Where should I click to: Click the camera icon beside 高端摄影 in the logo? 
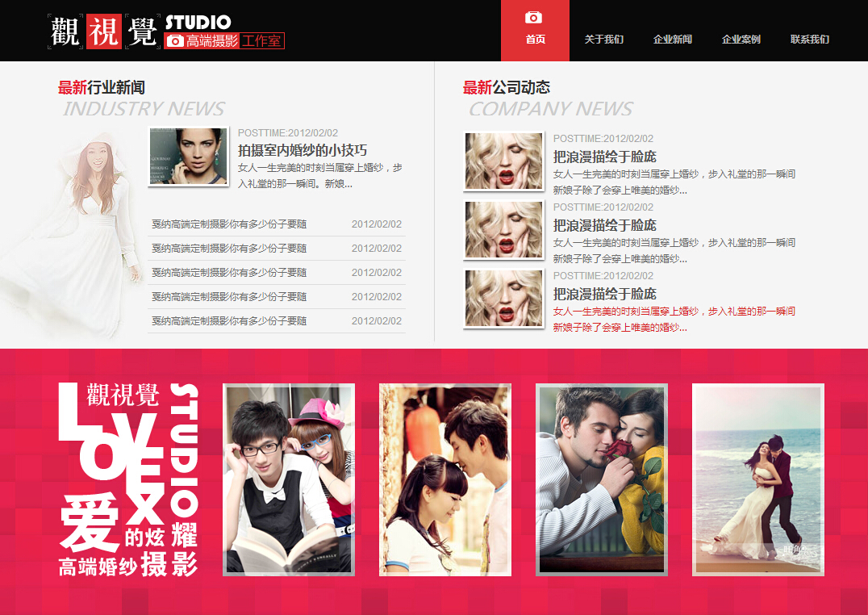tap(175, 41)
